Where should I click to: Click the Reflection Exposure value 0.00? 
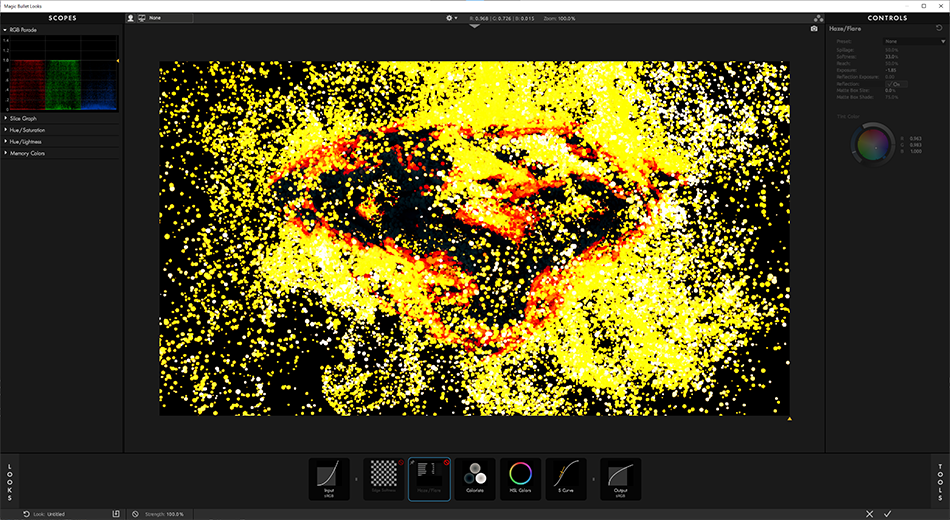(889, 77)
